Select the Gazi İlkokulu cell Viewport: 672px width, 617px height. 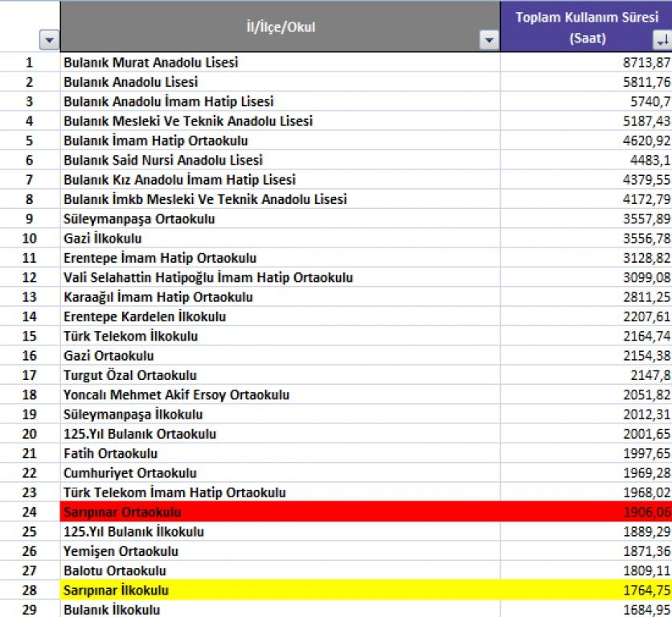pyautogui.click(x=280, y=239)
